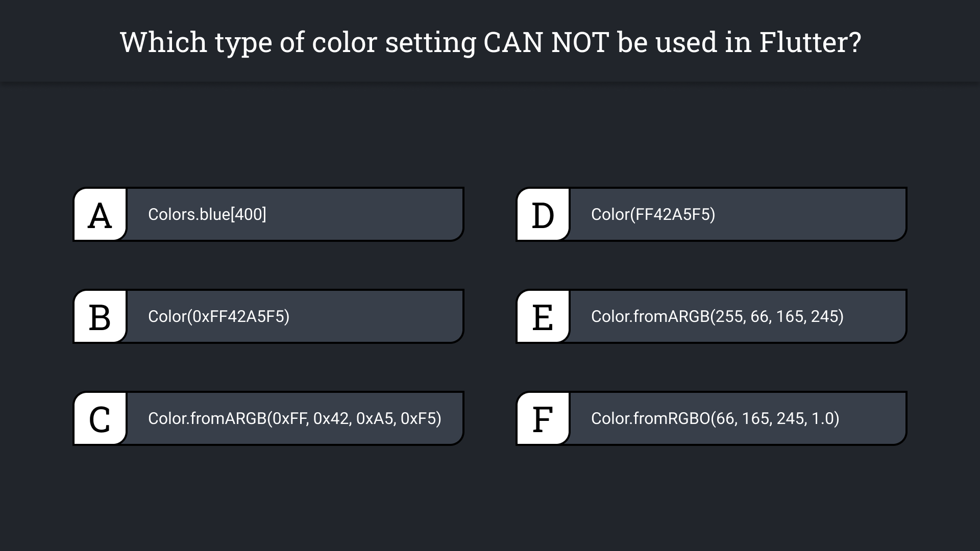
Task: Select the fromARGB option with decimal arguments
Action: [x=717, y=316]
